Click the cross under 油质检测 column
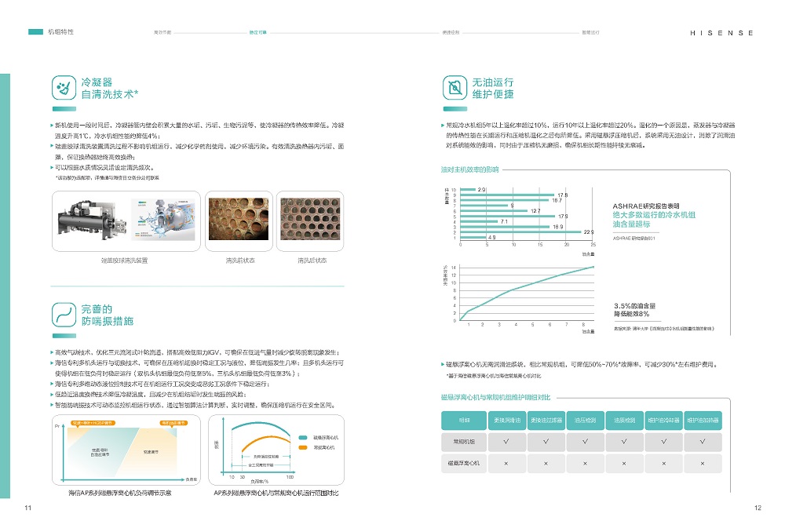 pos(623,465)
